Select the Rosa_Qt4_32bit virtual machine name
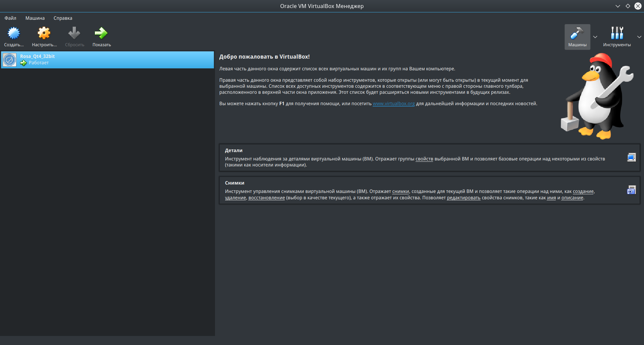This screenshot has height=345, width=644. coord(37,56)
